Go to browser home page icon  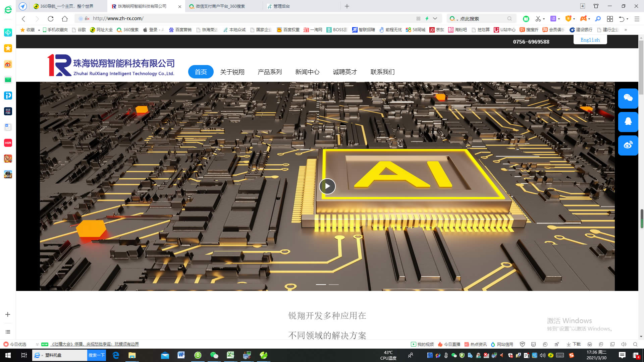(x=65, y=19)
